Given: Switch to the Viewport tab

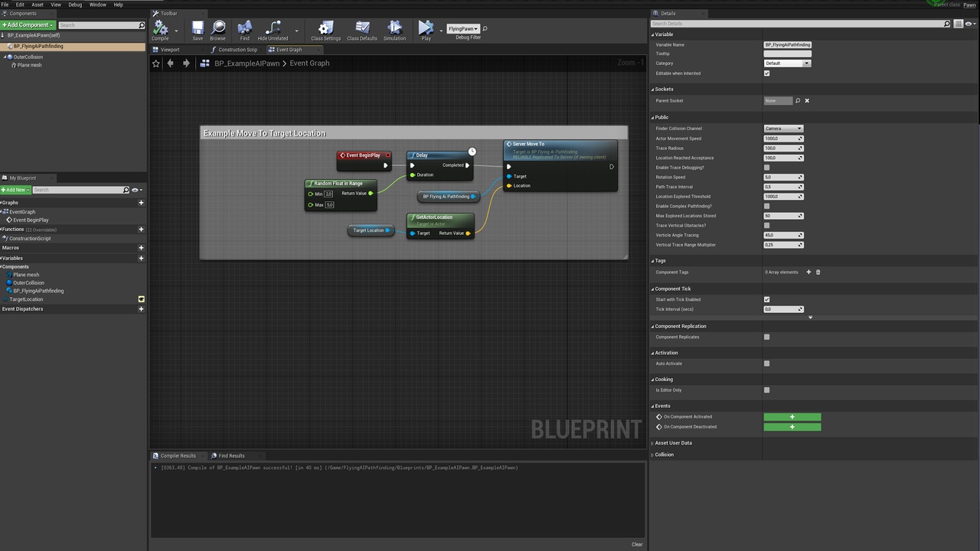Looking at the screenshot, I should pos(169,50).
